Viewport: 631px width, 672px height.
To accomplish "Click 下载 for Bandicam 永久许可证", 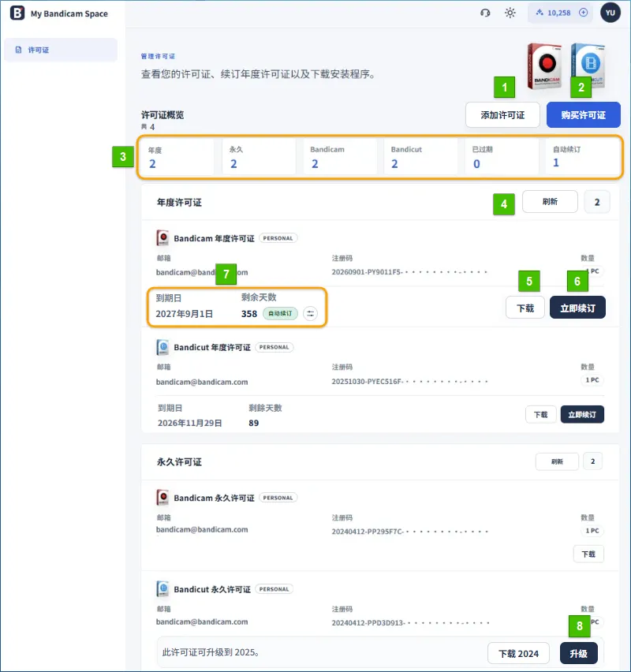I will (x=588, y=554).
